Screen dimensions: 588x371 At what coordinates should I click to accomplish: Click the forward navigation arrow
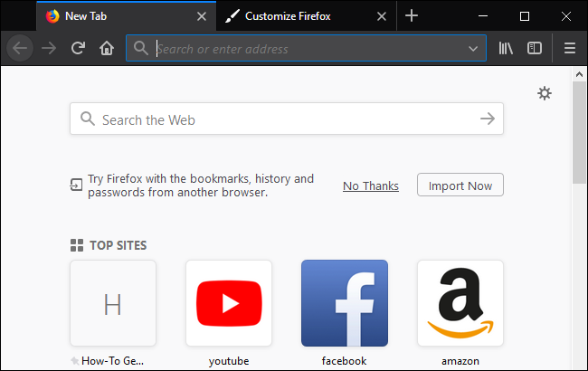pyautogui.click(x=50, y=48)
